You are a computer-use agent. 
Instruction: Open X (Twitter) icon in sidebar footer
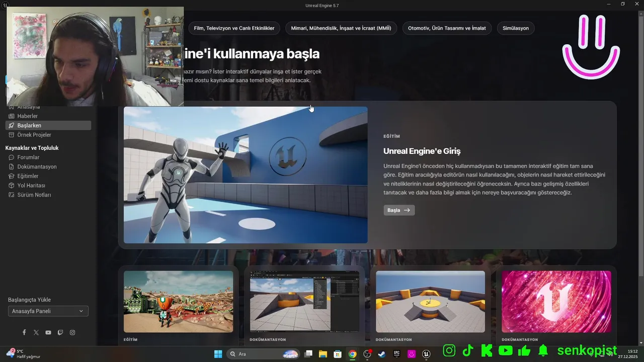pyautogui.click(x=36, y=332)
